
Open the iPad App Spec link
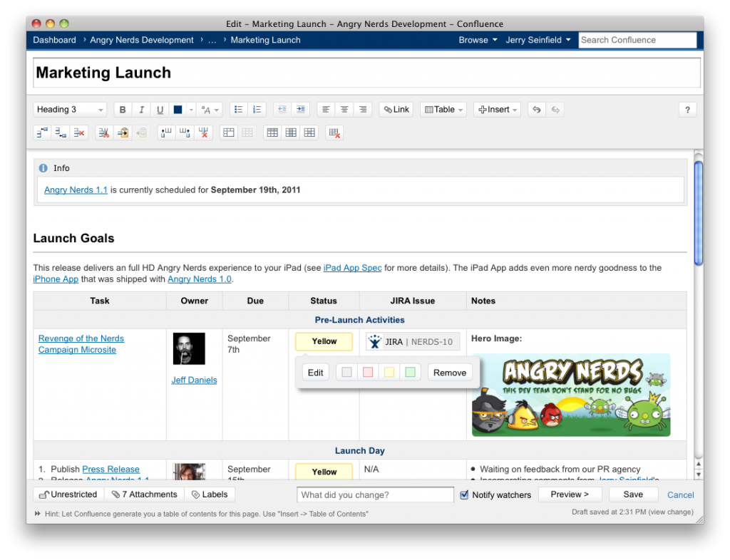[x=352, y=268]
